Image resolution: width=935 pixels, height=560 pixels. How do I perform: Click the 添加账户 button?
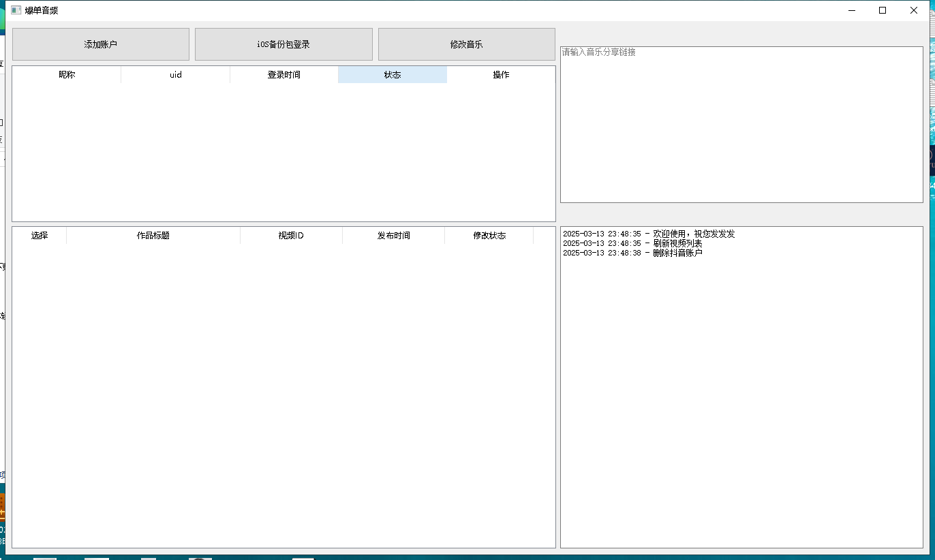(101, 44)
